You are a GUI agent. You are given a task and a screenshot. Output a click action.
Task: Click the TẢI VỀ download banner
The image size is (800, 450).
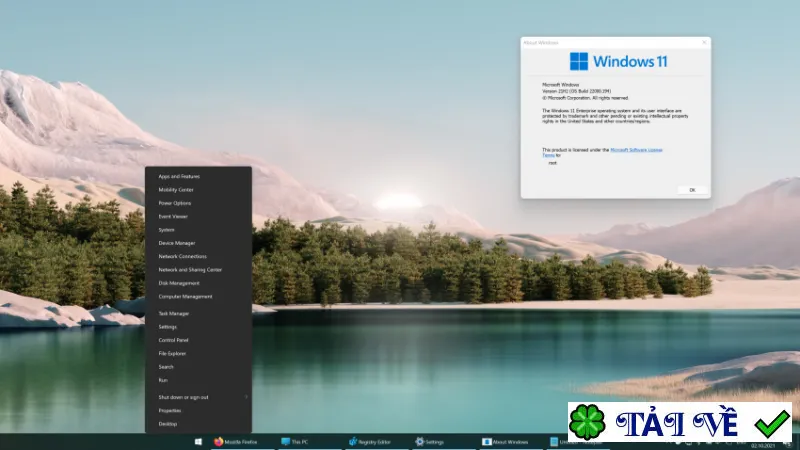point(680,422)
